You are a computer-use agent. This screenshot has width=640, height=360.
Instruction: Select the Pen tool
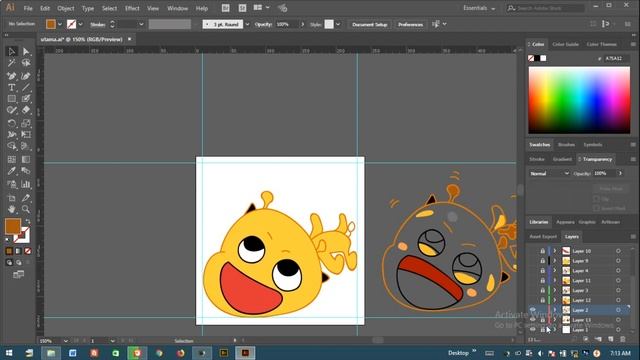[x=11, y=76]
